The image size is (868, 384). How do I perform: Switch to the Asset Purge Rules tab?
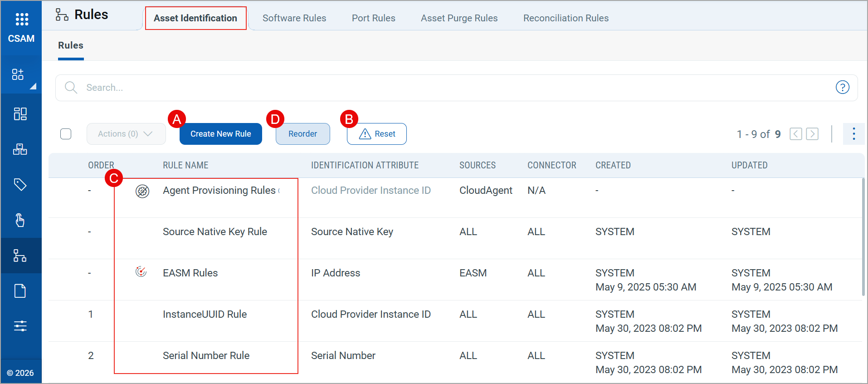pos(459,18)
